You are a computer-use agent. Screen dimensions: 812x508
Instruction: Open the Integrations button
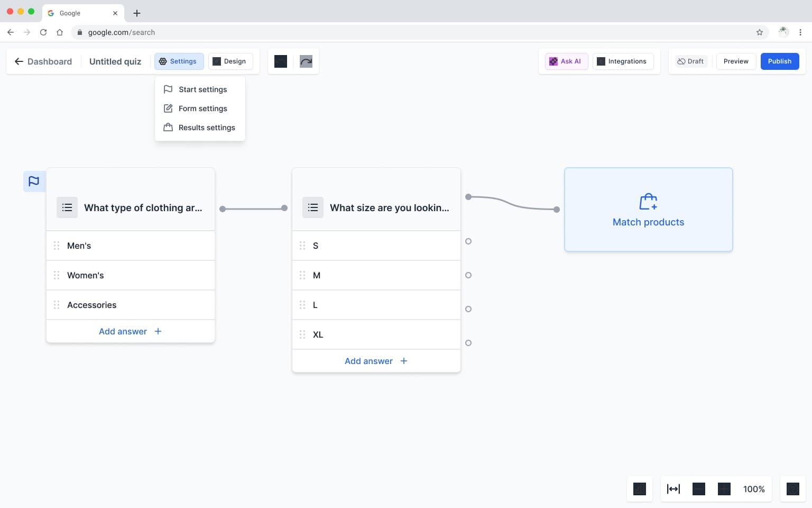click(x=623, y=61)
